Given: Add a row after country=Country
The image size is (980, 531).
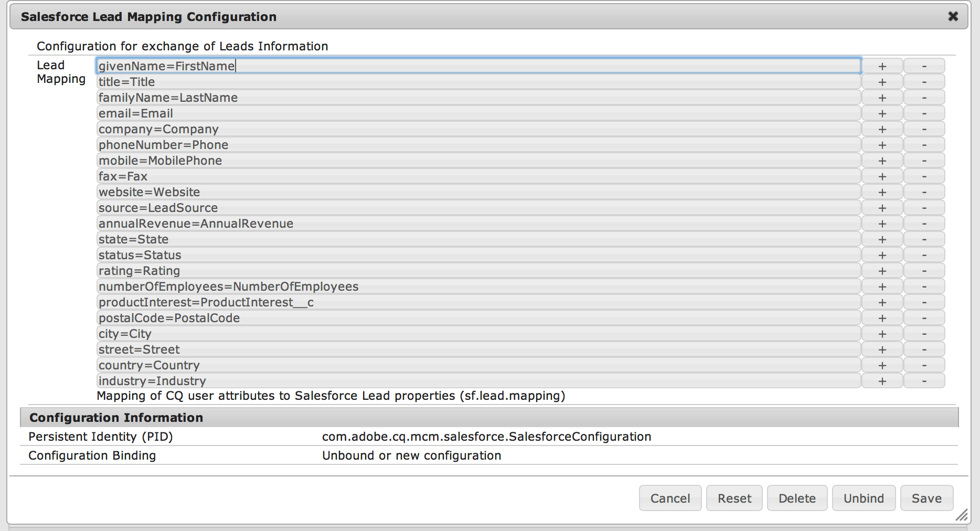Looking at the screenshot, I should tap(882, 365).
